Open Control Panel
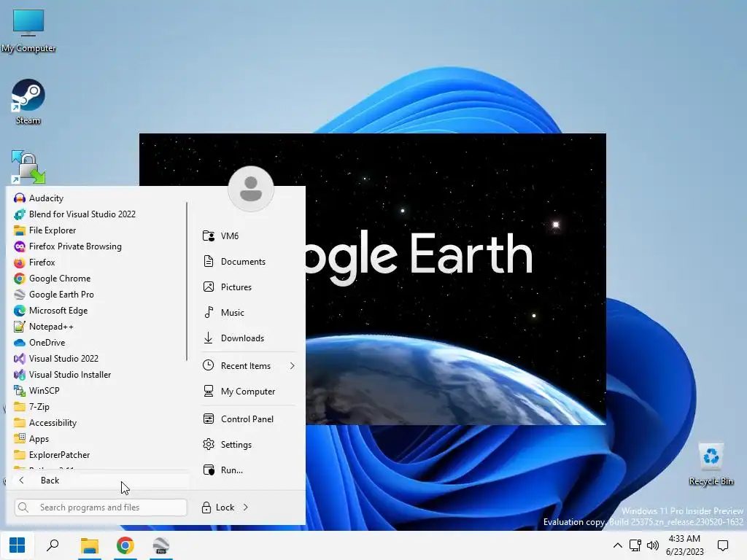This screenshot has width=747, height=560. (248, 419)
